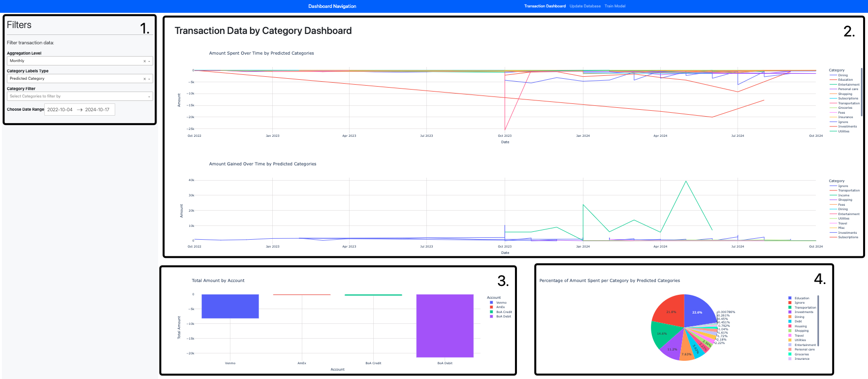Toggle AmEx in the account legend

[x=500, y=307]
